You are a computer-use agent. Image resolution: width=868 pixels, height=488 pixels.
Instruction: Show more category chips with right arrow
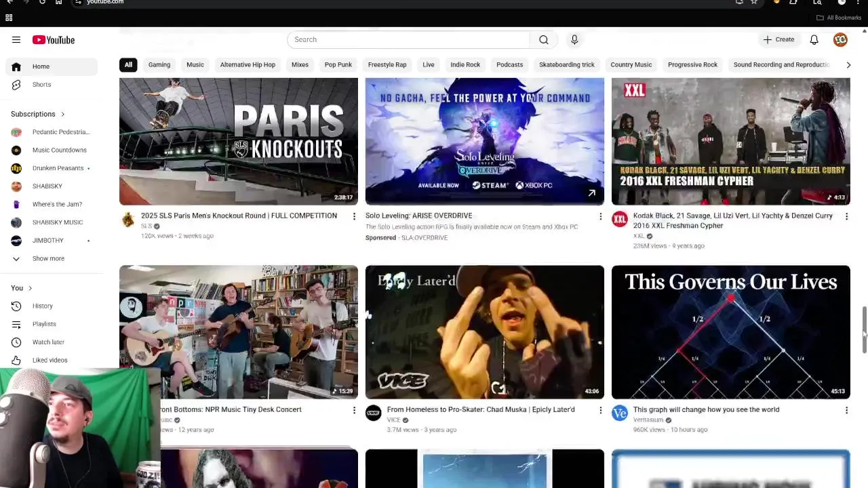[848, 64]
